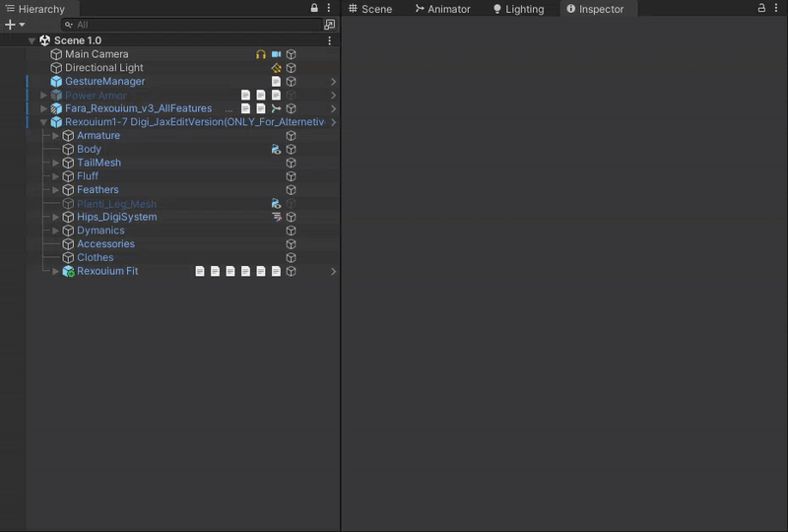Click the light component icon on Directional Light

(x=276, y=68)
